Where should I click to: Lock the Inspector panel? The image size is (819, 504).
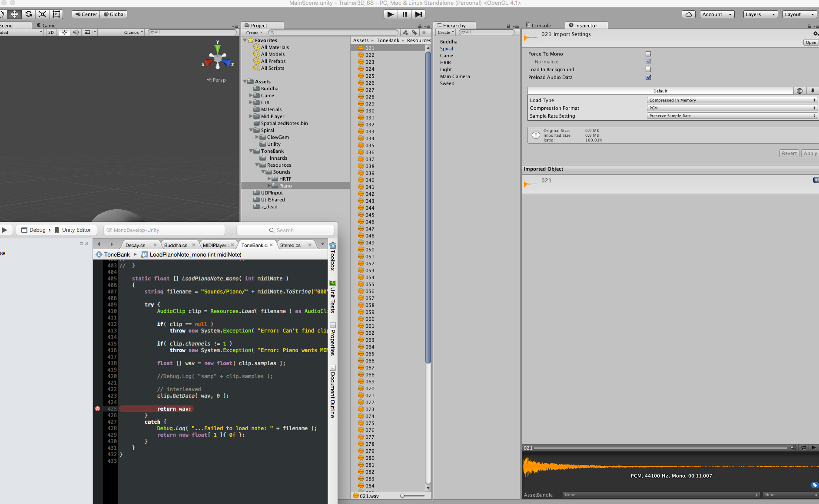pos(809,26)
